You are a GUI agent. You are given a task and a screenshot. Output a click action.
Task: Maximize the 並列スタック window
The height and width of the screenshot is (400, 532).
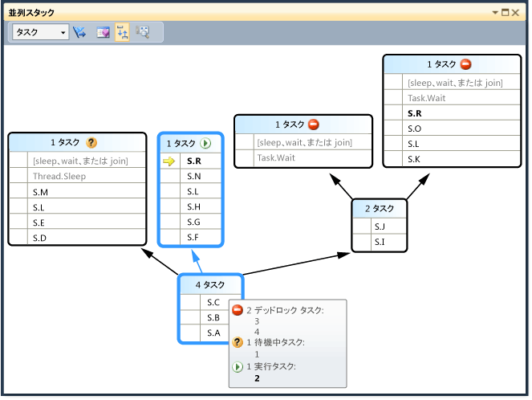point(506,13)
